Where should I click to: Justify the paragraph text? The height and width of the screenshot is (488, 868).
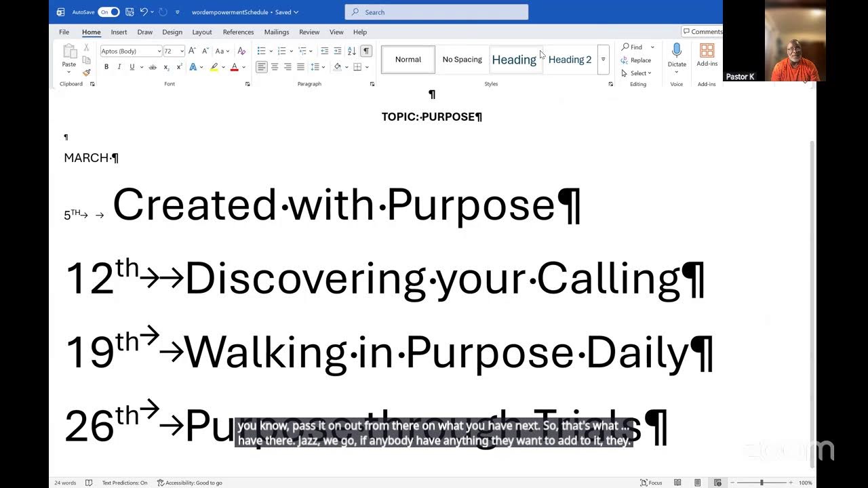click(x=300, y=67)
